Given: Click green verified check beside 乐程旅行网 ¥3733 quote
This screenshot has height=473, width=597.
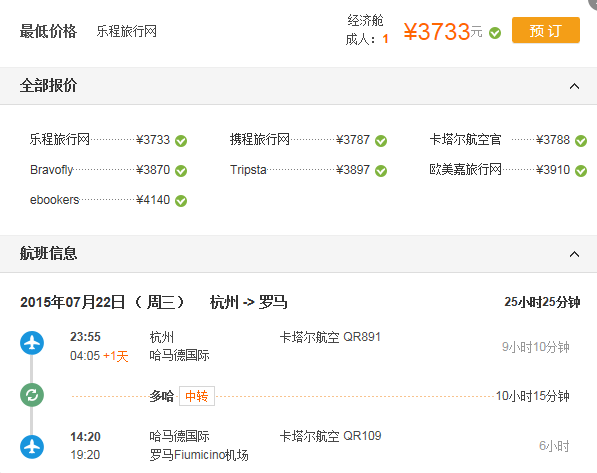Looking at the screenshot, I should (181, 141).
